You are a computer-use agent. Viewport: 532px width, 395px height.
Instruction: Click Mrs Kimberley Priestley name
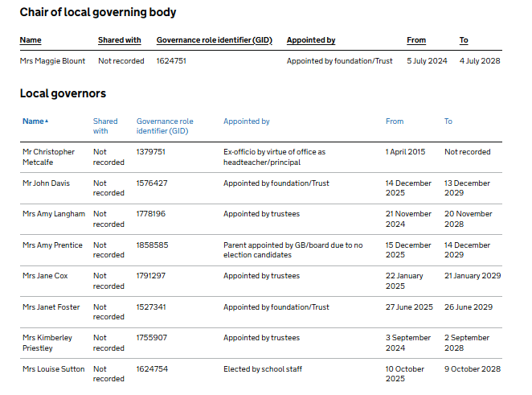click(x=47, y=343)
